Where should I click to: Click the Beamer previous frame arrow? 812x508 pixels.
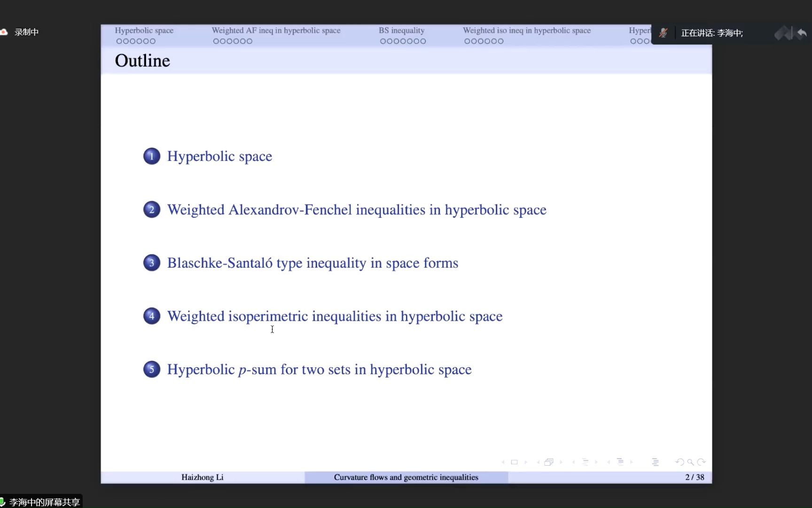click(x=538, y=462)
